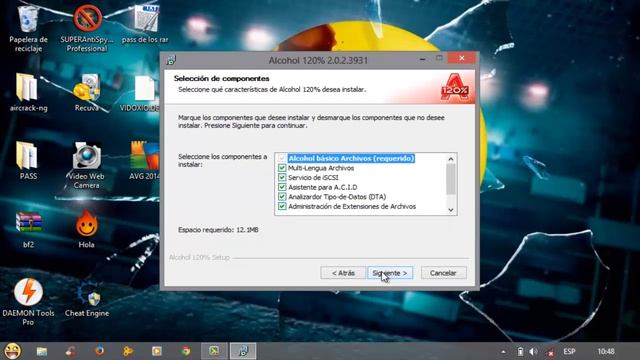Select the aircrack-ng folder icon
Image resolution: width=640 pixels, height=360 pixels.
coord(28,93)
